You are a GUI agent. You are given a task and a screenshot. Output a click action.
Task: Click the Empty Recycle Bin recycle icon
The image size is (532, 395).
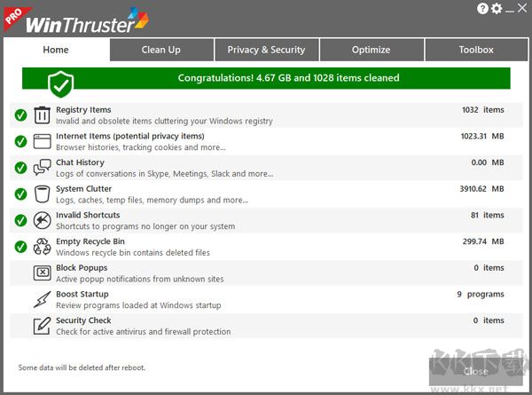coord(42,247)
